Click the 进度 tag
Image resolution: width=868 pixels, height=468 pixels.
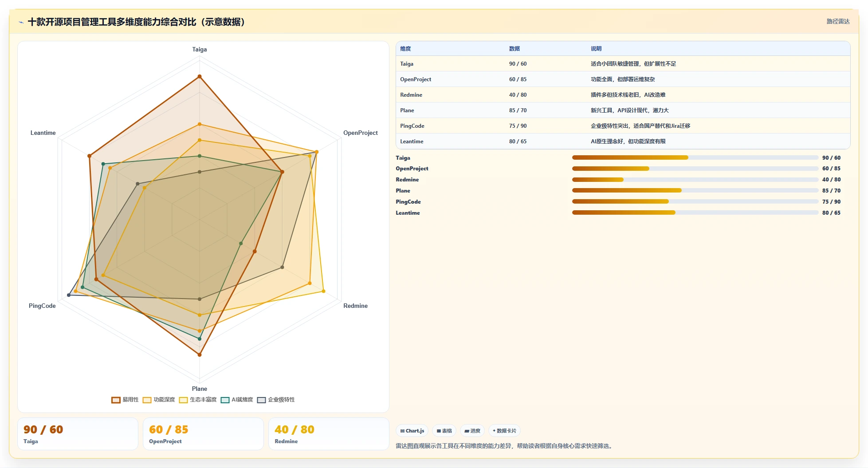[x=472, y=431]
